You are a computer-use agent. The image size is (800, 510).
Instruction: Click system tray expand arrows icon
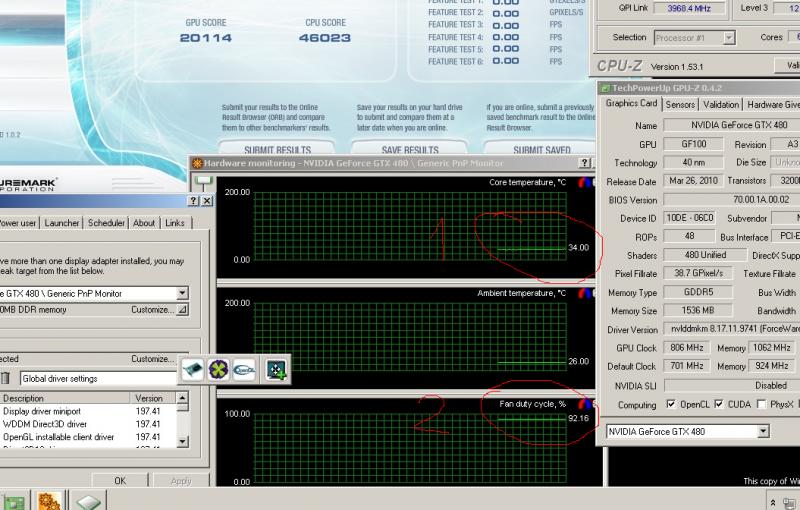pyautogui.click(x=773, y=502)
